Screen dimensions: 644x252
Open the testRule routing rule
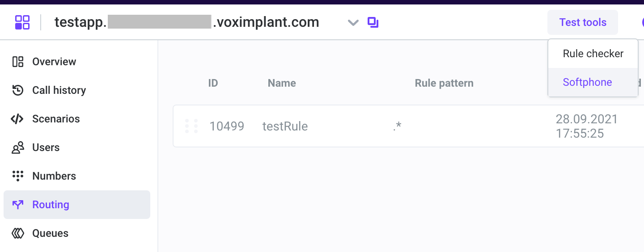[285, 126]
